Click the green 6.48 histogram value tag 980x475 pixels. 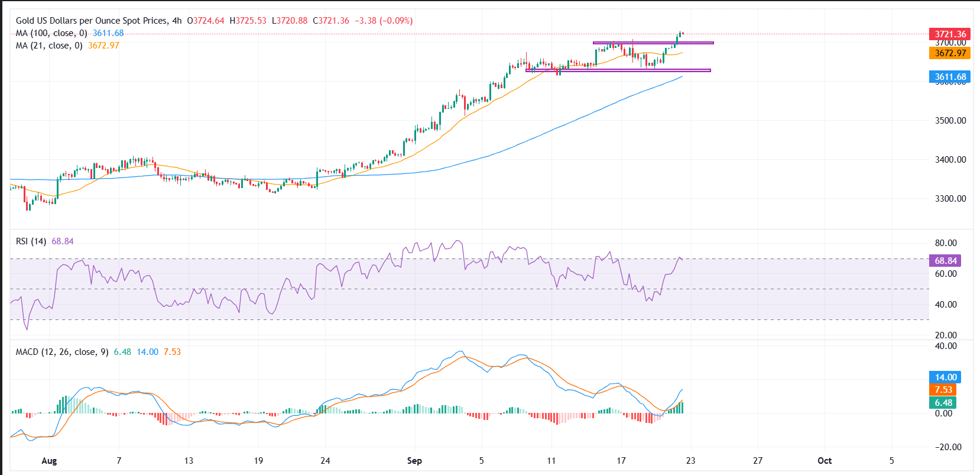pyautogui.click(x=943, y=403)
